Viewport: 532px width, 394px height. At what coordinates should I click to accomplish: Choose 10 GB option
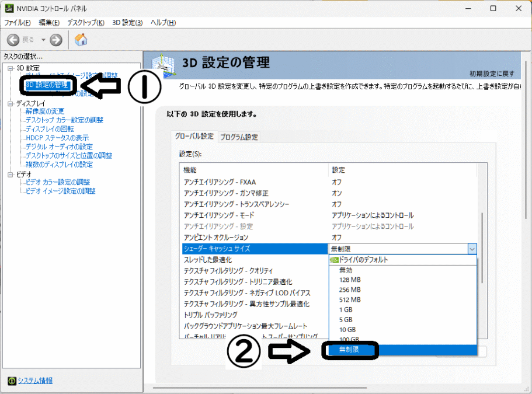pyautogui.click(x=403, y=330)
